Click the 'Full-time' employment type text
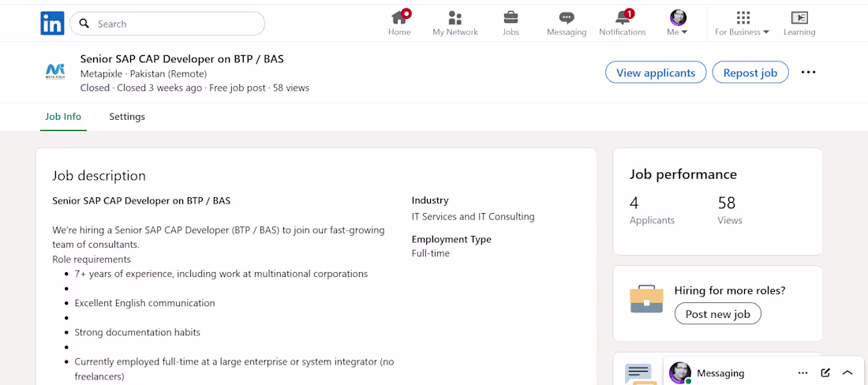 click(431, 253)
